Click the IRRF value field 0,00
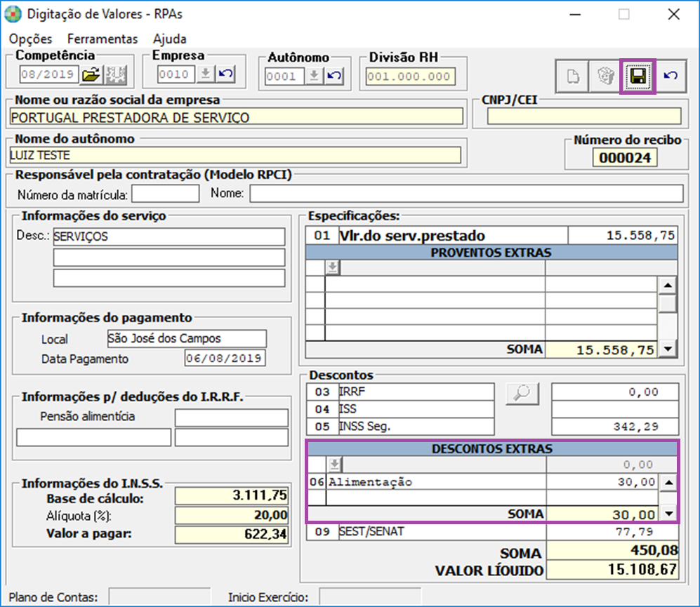This screenshot has width=700, height=607. tap(615, 392)
